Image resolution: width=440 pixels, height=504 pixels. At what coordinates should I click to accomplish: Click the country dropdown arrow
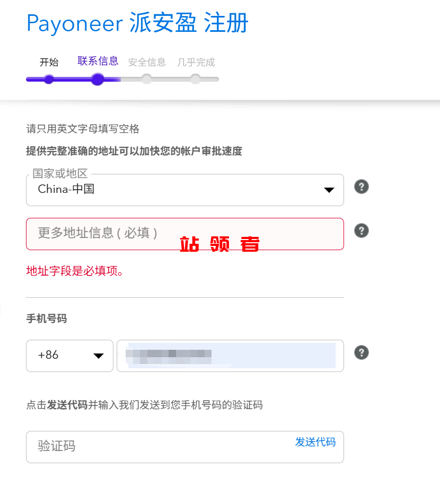329,190
